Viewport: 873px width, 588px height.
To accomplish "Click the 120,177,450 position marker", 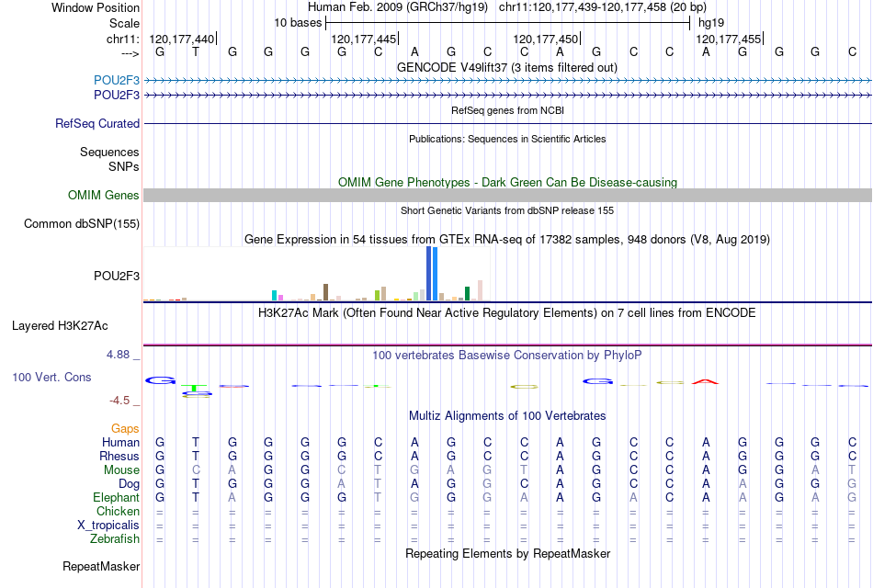I will pos(547,39).
